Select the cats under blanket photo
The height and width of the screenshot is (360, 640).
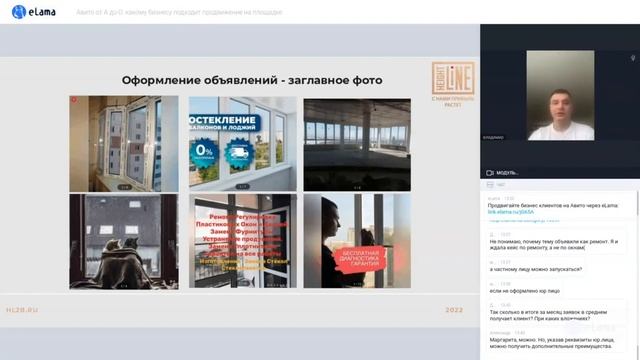click(x=124, y=242)
